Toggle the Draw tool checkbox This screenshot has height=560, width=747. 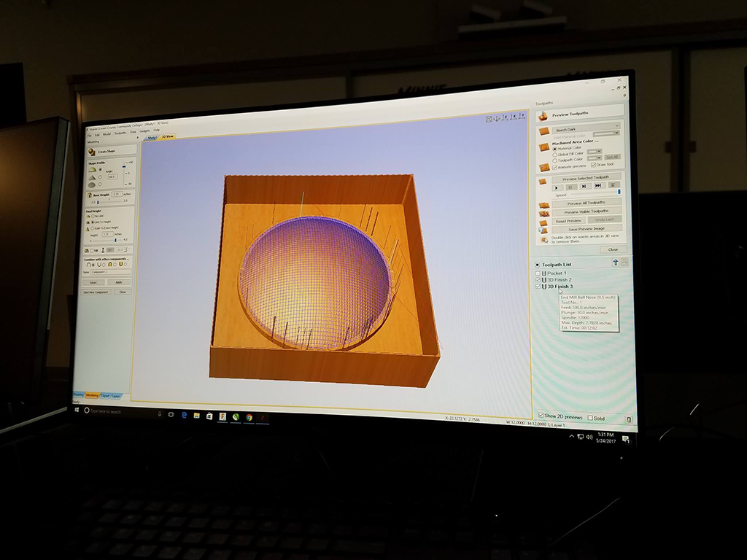pos(594,165)
